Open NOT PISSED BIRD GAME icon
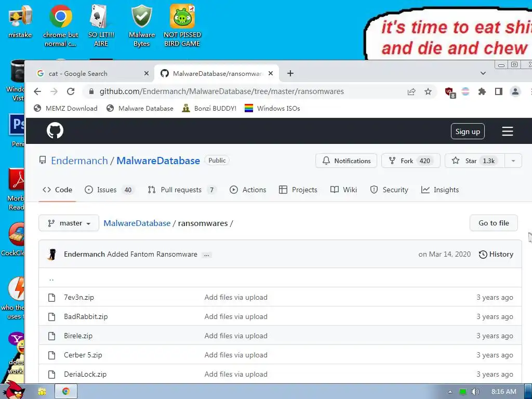This screenshot has height=399, width=532. click(x=182, y=25)
